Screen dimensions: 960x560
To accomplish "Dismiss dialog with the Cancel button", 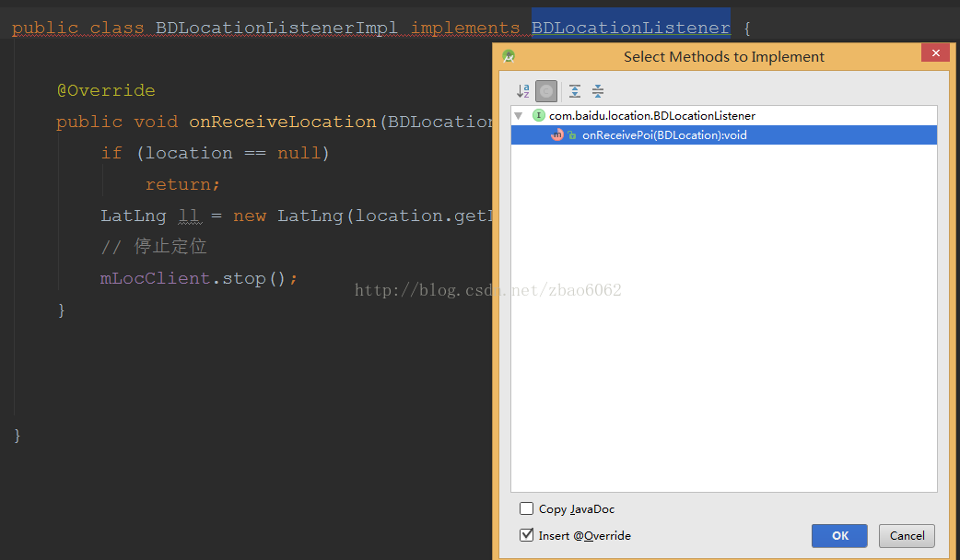I will tap(907, 535).
